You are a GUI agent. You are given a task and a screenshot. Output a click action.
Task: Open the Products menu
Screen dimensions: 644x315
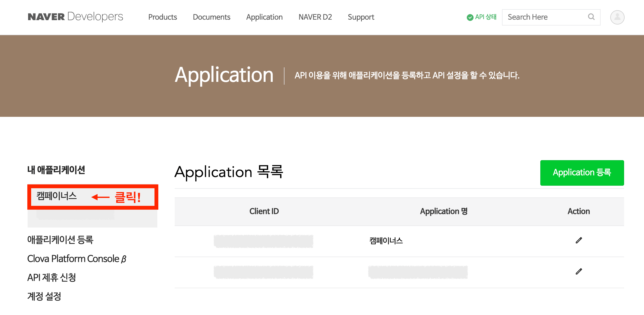162,17
